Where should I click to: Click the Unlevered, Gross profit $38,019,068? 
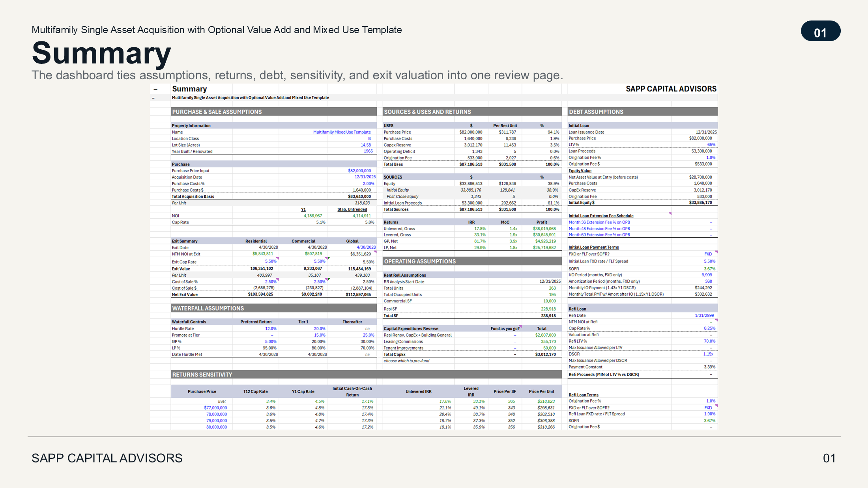(544, 229)
